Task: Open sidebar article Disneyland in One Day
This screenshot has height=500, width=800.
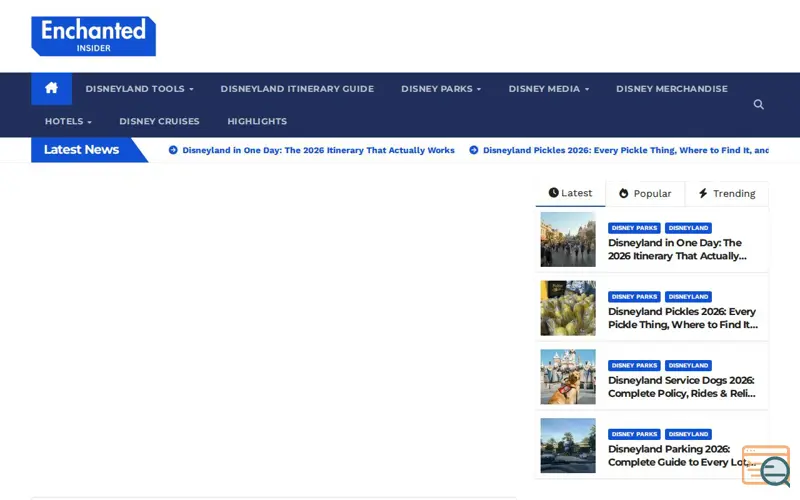Action: pos(677,249)
